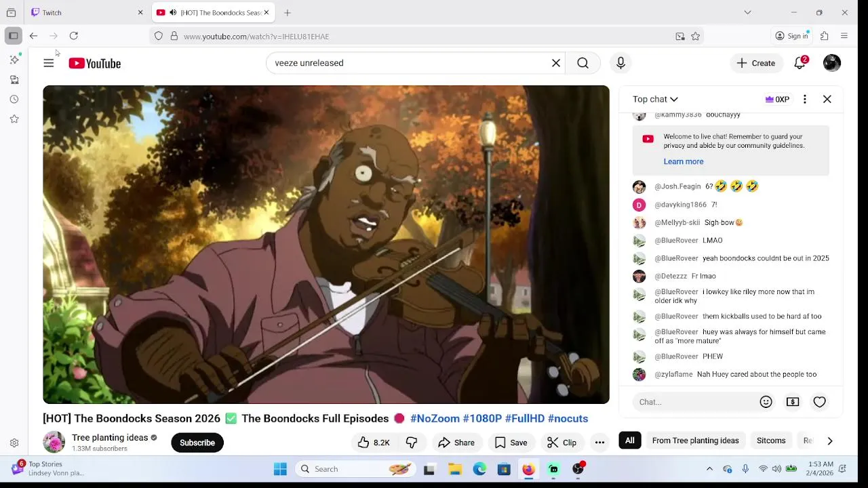
Task: Dislike the video
Action: (x=412, y=443)
